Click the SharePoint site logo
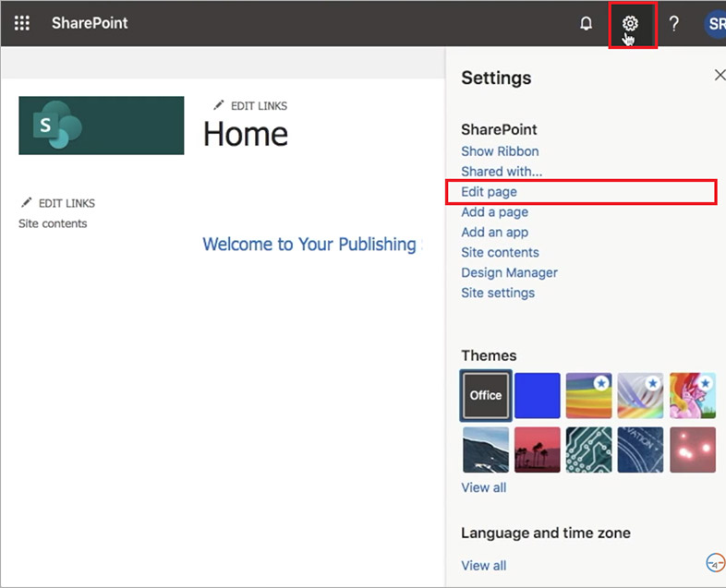This screenshot has height=588, width=726. click(102, 126)
